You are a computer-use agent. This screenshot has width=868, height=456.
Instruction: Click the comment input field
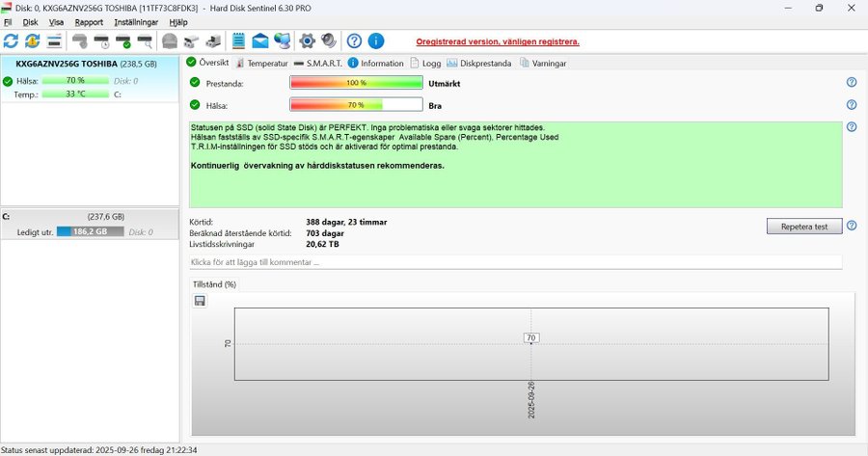(x=515, y=262)
